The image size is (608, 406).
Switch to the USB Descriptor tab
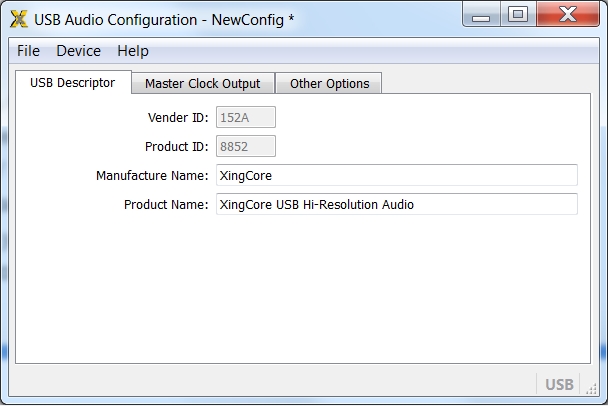coord(73,83)
